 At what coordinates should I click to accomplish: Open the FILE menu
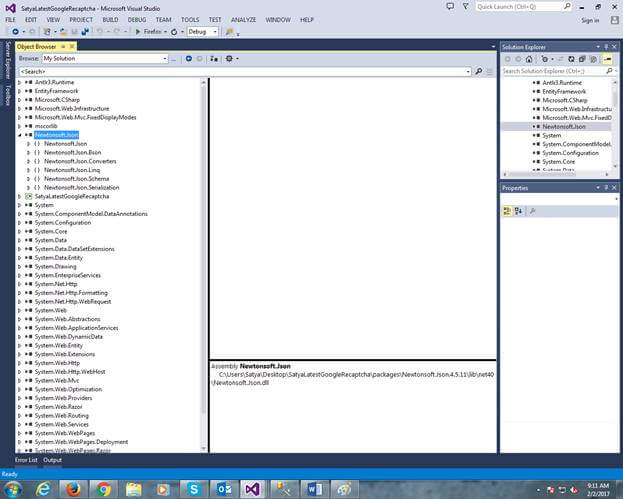[x=10, y=19]
